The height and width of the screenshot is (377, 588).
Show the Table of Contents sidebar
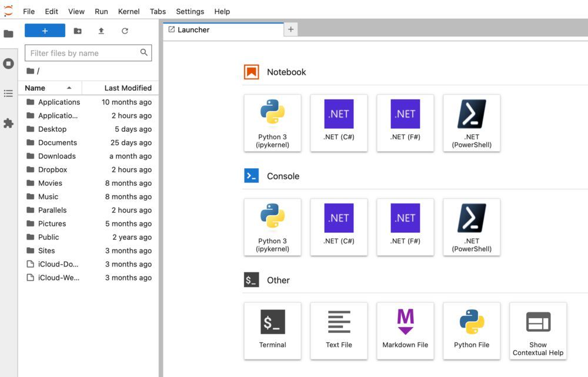[8, 94]
